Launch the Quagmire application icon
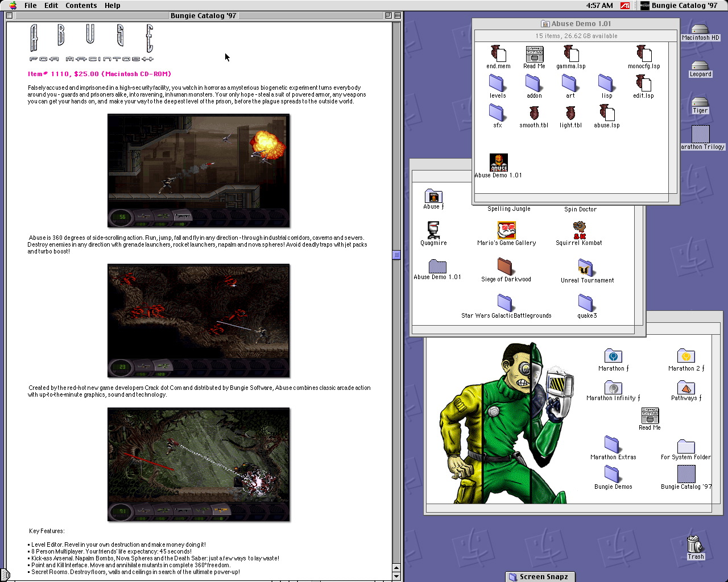The height and width of the screenshot is (582, 728). (433, 230)
